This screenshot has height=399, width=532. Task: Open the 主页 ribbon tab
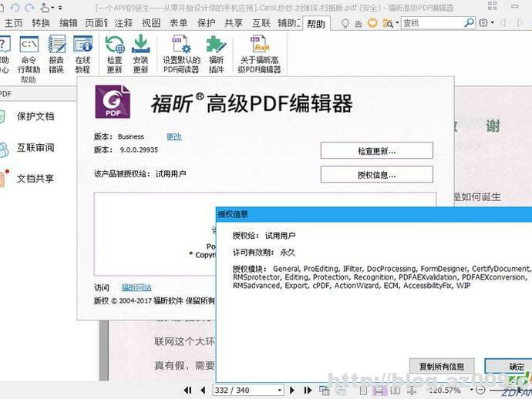pyautogui.click(x=14, y=23)
